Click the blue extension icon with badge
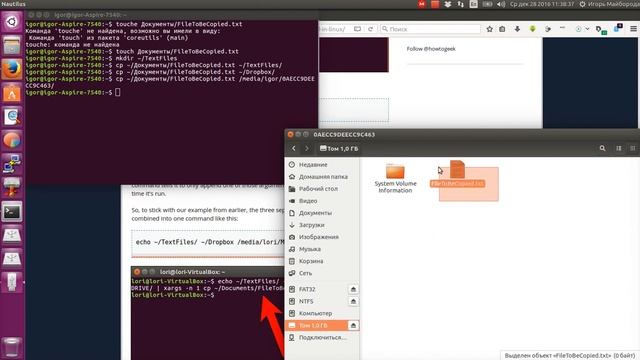 pos(618,28)
